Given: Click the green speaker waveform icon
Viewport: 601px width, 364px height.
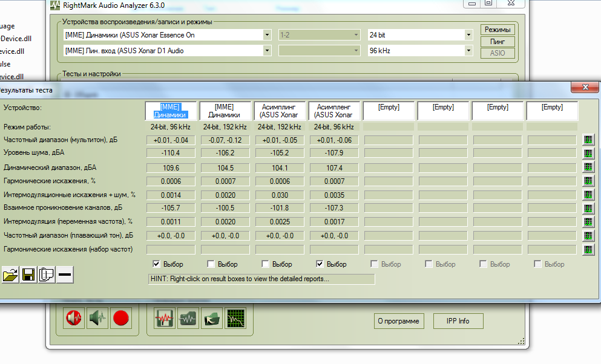Looking at the screenshot, I should click(x=97, y=318).
